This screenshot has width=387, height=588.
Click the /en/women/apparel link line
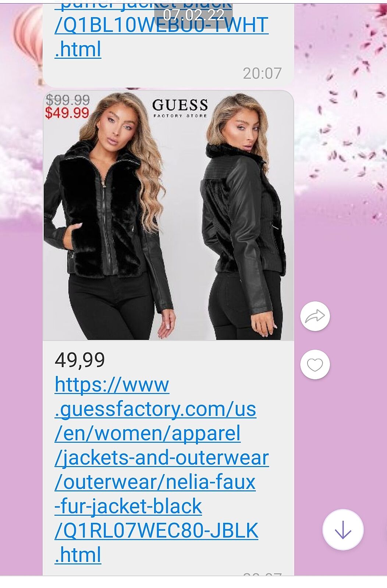click(148, 433)
